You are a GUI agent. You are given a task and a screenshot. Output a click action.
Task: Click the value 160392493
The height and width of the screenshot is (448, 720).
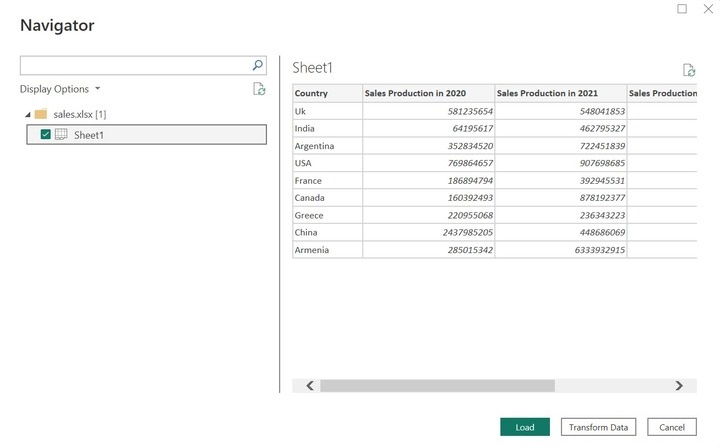pos(470,198)
